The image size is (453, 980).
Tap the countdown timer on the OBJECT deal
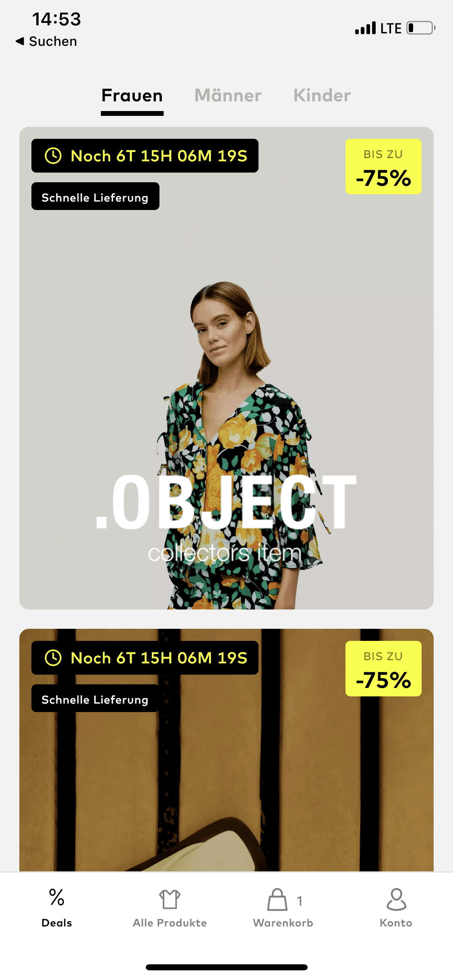coord(145,156)
